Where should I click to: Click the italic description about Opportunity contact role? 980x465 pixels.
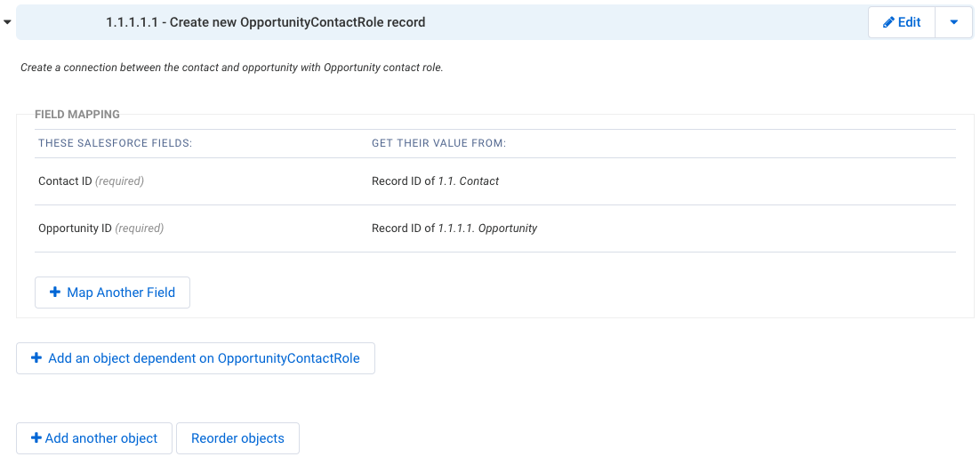click(x=232, y=68)
